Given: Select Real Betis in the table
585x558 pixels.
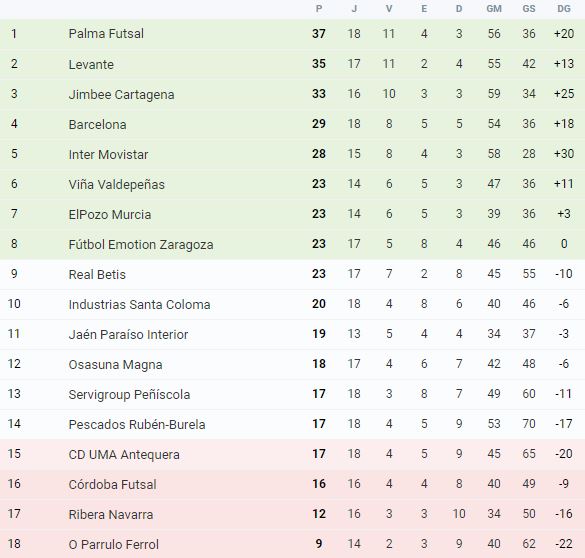Looking at the screenshot, I should pyautogui.click(x=97, y=274).
